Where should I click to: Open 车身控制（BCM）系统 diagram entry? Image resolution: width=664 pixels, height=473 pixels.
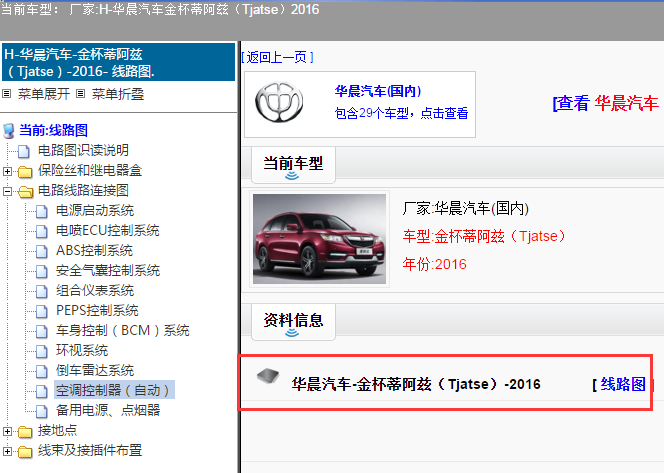click(122, 330)
